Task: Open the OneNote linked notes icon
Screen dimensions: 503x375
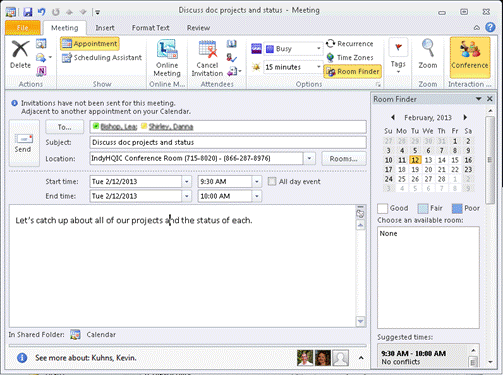Action: (41, 71)
